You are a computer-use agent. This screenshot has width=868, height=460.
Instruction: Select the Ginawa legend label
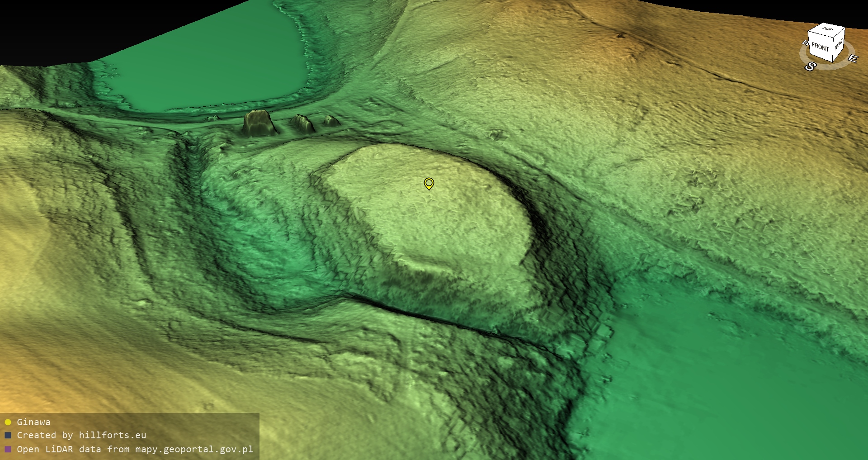tap(33, 422)
